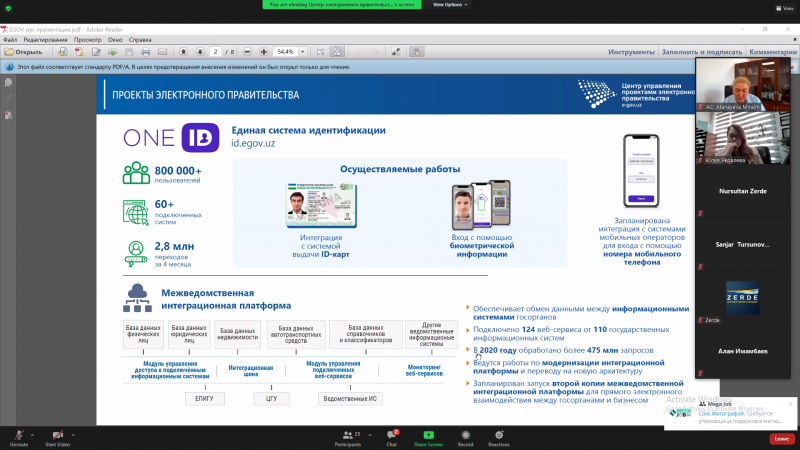Open the Reactions menu
This screenshot has height=450, width=800.
click(498, 438)
